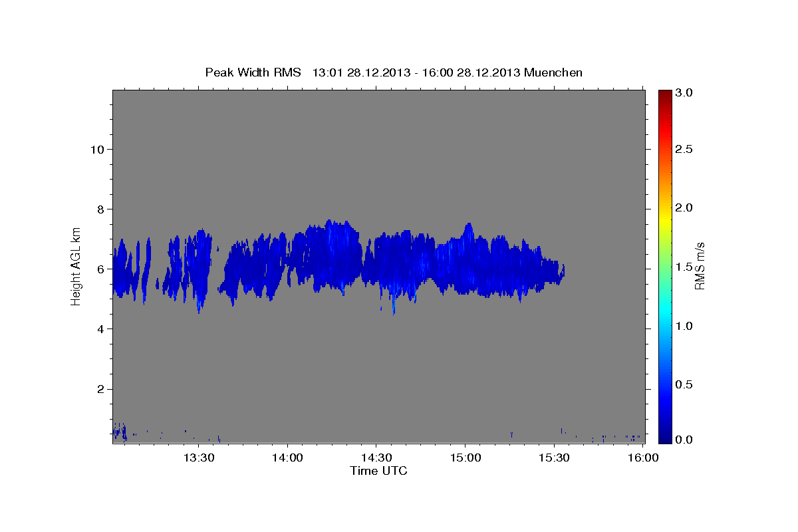Click the 'Time UTC' axis label
The height and width of the screenshot is (532, 798).
pos(378,471)
